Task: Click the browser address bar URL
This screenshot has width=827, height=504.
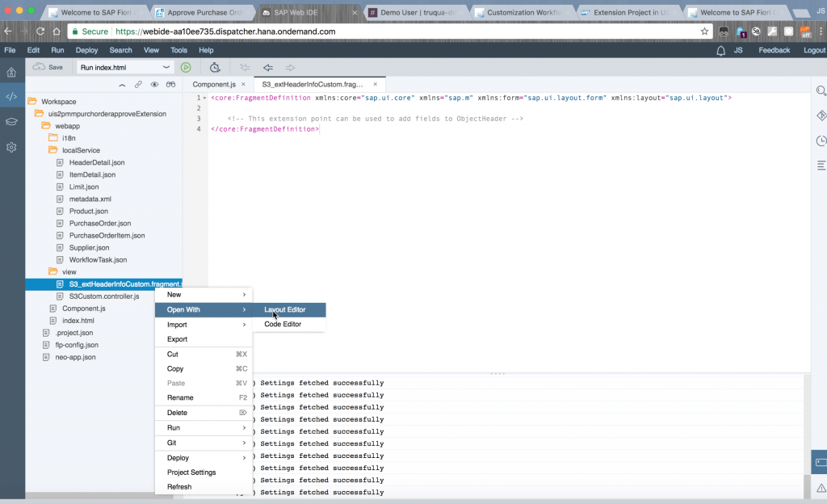Action: [225, 31]
